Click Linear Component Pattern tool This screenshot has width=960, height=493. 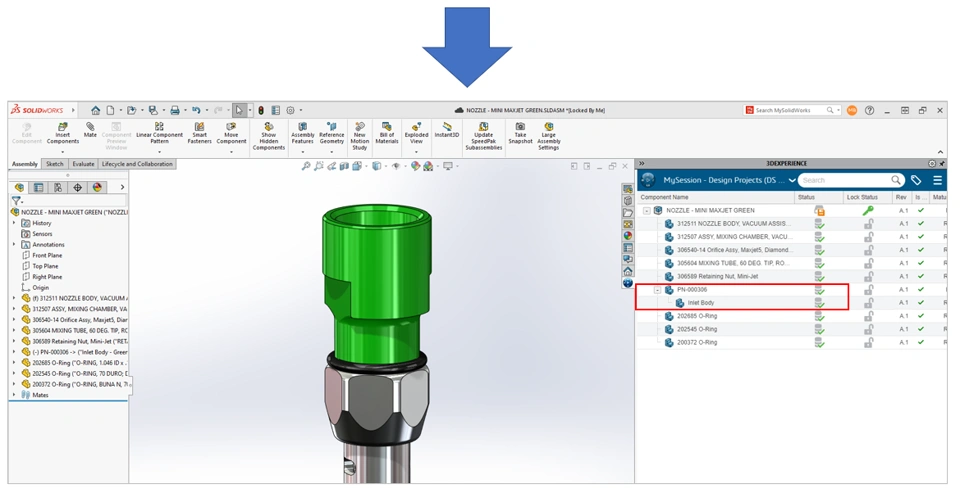159,134
